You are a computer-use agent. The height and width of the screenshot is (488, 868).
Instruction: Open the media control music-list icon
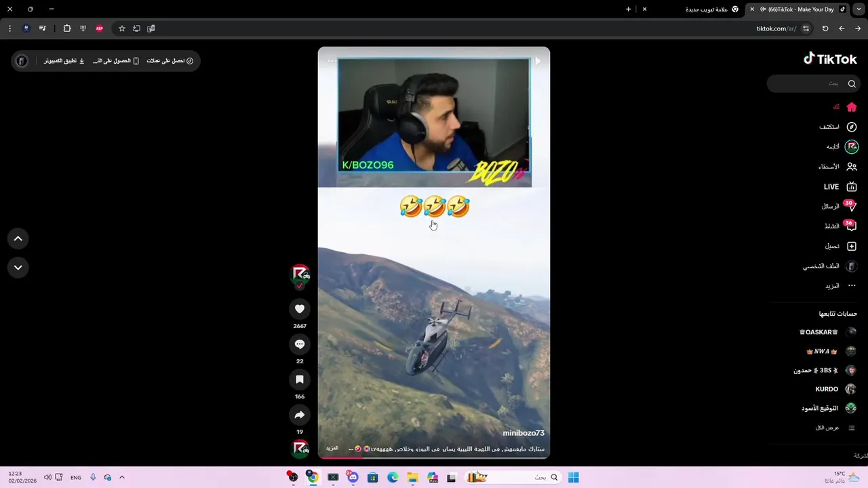tap(43, 28)
